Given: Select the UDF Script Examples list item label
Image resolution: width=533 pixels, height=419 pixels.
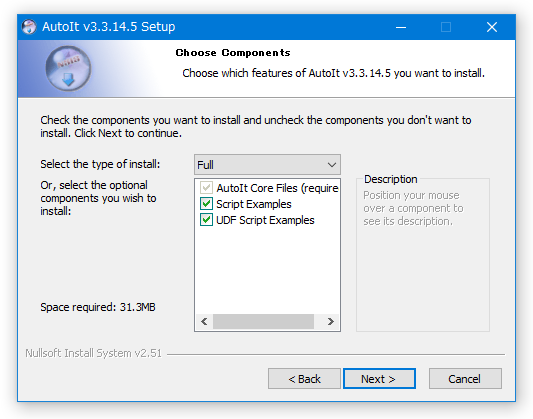Looking at the screenshot, I should point(265,220).
